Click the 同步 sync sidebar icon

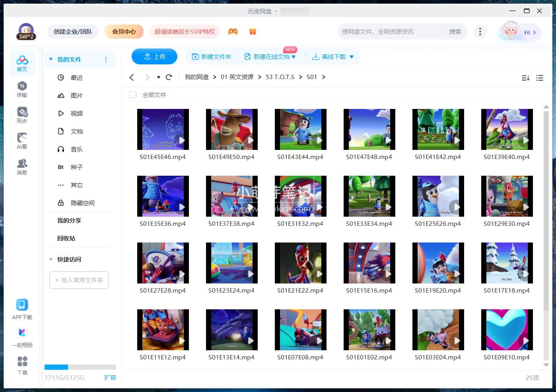[22, 114]
